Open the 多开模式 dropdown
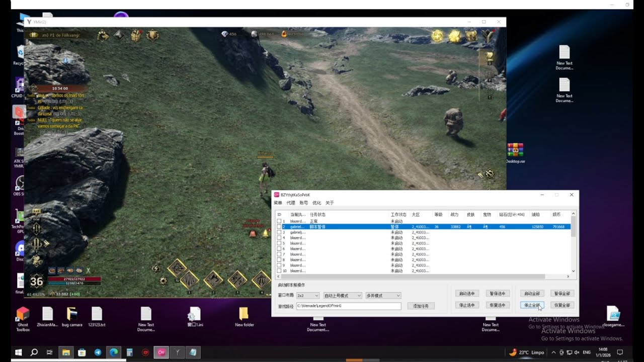The width and height of the screenshot is (644, 362). [383, 296]
